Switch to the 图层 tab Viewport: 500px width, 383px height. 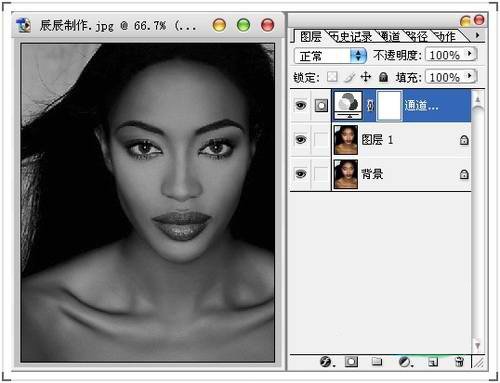pos(310,36)
